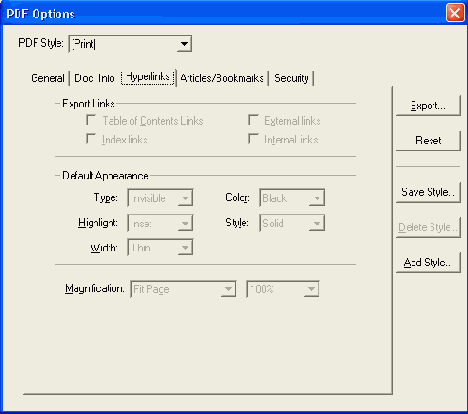Open the Width dropdown showing Thin
This screenshot has height=414, width=468.
point(160,247)
